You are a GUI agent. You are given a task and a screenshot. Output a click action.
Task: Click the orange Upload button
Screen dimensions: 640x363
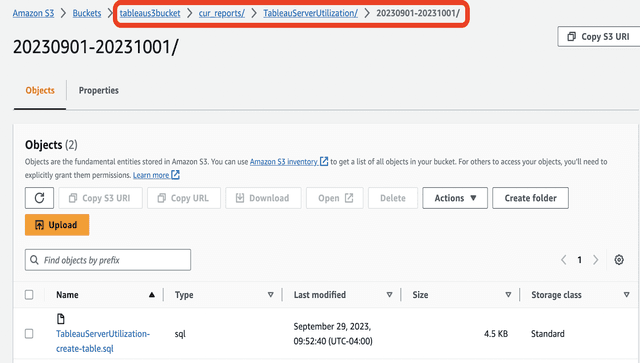(x=57, y=225)
